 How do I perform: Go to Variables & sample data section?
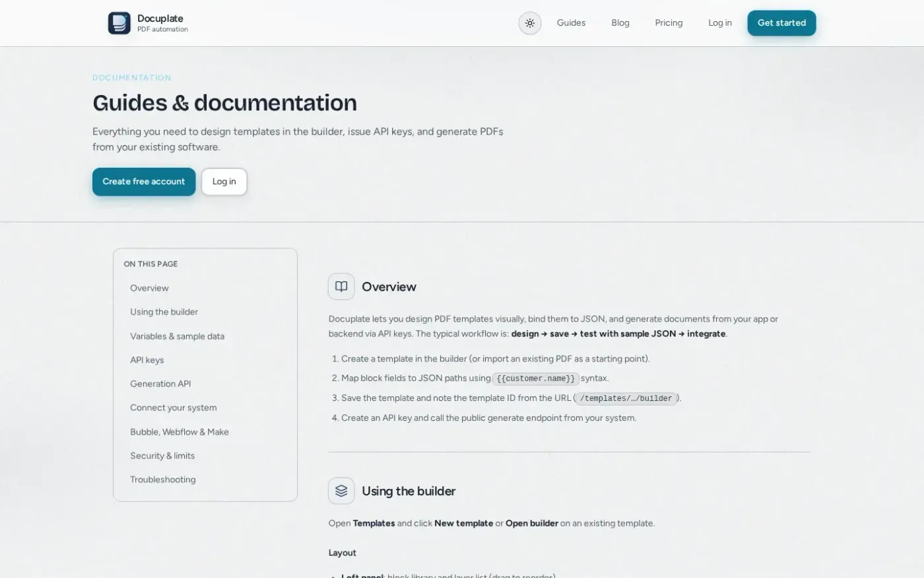coord(177,336)
